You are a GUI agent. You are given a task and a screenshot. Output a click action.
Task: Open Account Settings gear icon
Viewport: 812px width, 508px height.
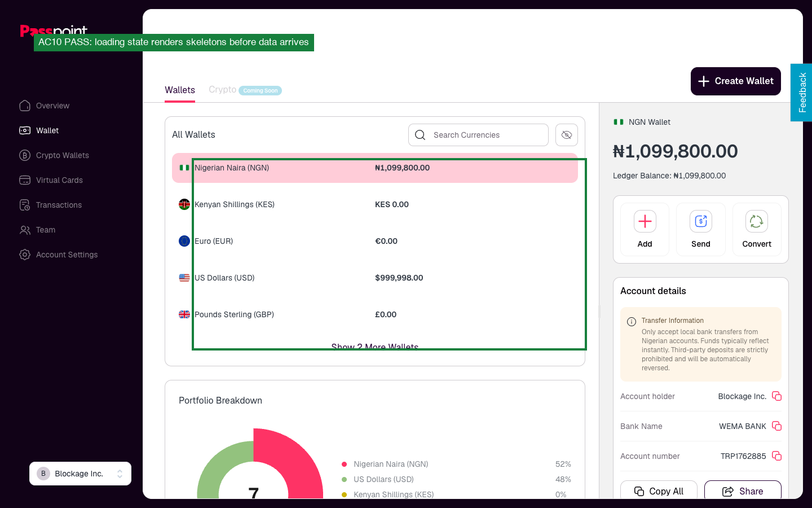[x=25, y=255]
